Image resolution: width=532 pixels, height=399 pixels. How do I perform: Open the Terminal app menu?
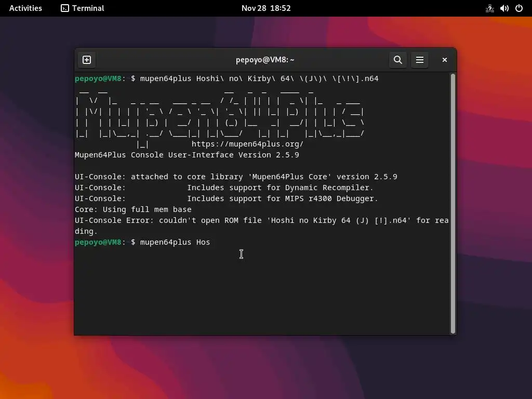click(83, 8)
